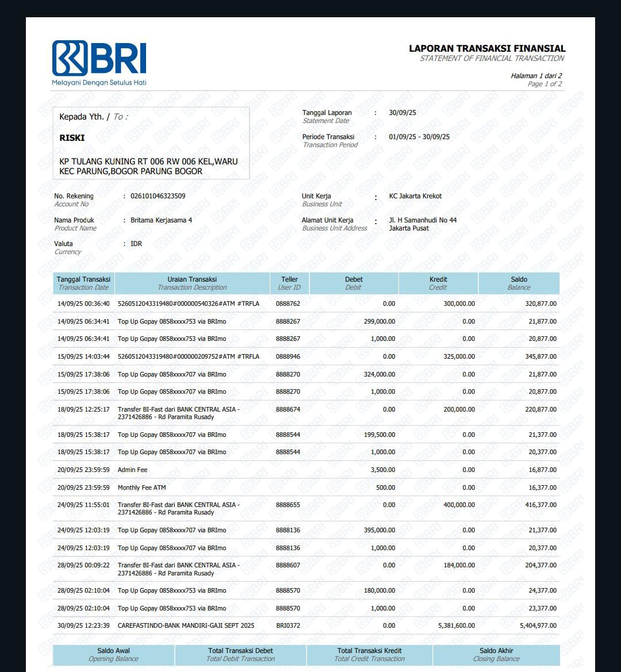This screenshot has width=621, height=672.
Task: Select the Admin Fee transaction description
Action: (132, 470)
